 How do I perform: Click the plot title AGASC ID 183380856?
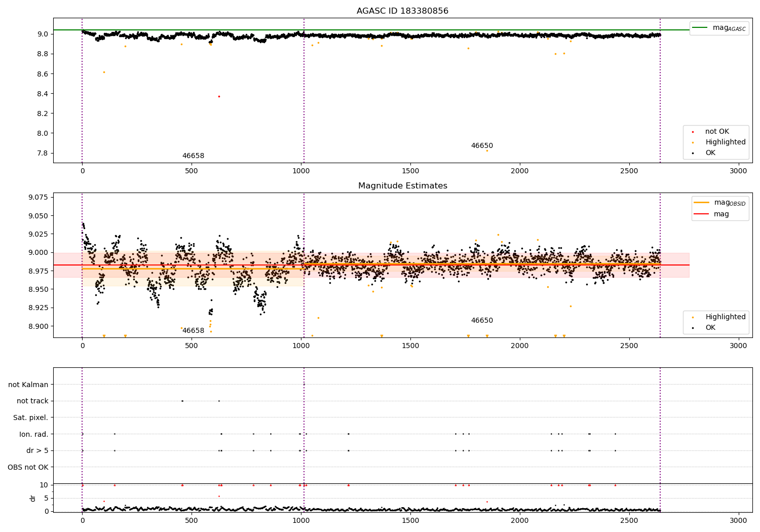402,11
